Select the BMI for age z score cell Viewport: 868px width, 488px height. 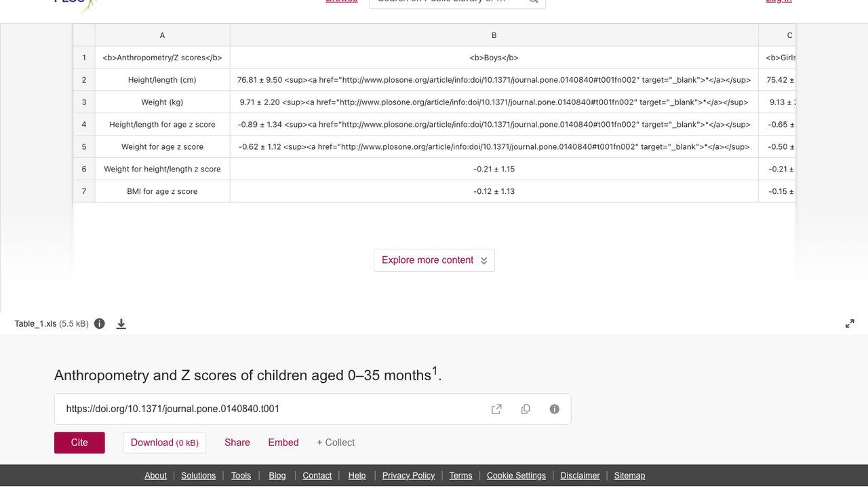(162, 192)
